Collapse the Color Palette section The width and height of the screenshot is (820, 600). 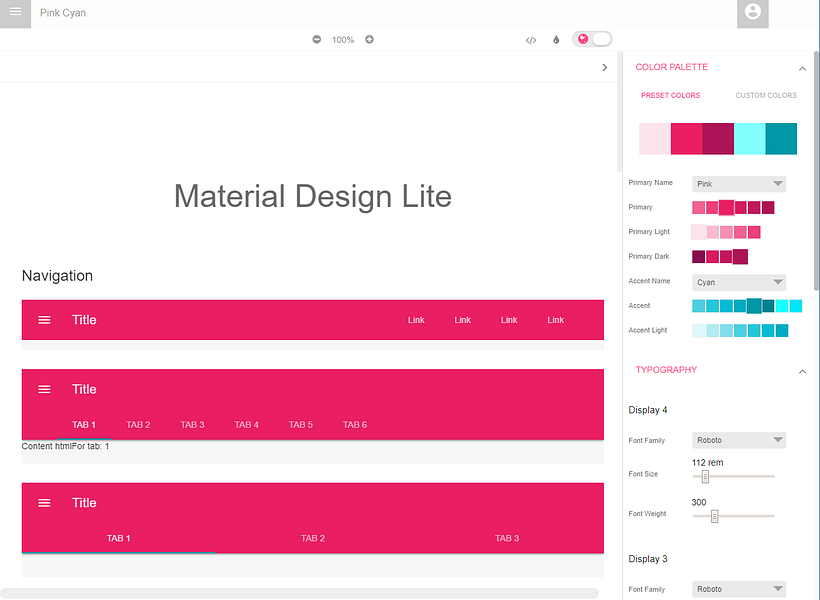pyautogui.click(x=802, y=69)
